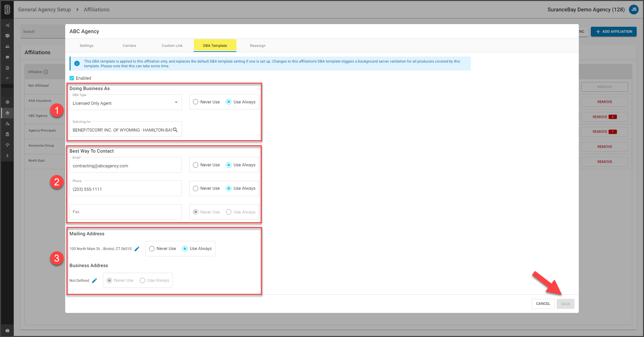The width and height of the screenshot is (644, 337).
Task: Select Use Always for DBA Type
Action: pyautogui.click(x=229, y=102)
